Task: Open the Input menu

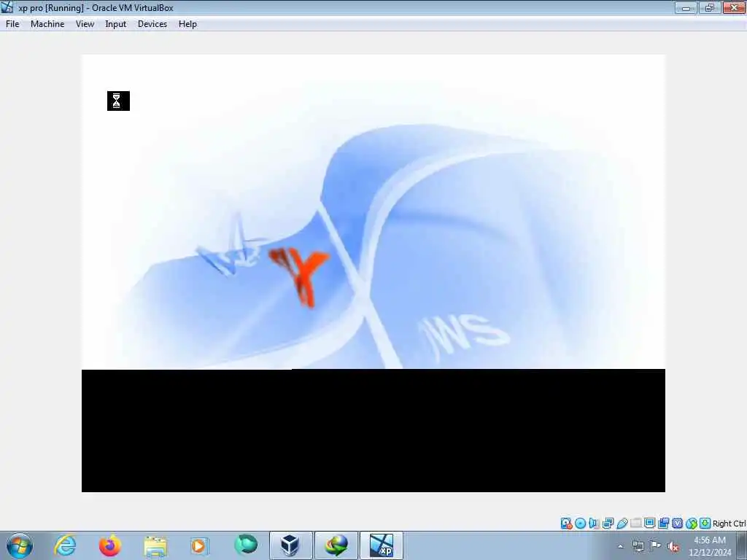Action: [x=115, y=24]
